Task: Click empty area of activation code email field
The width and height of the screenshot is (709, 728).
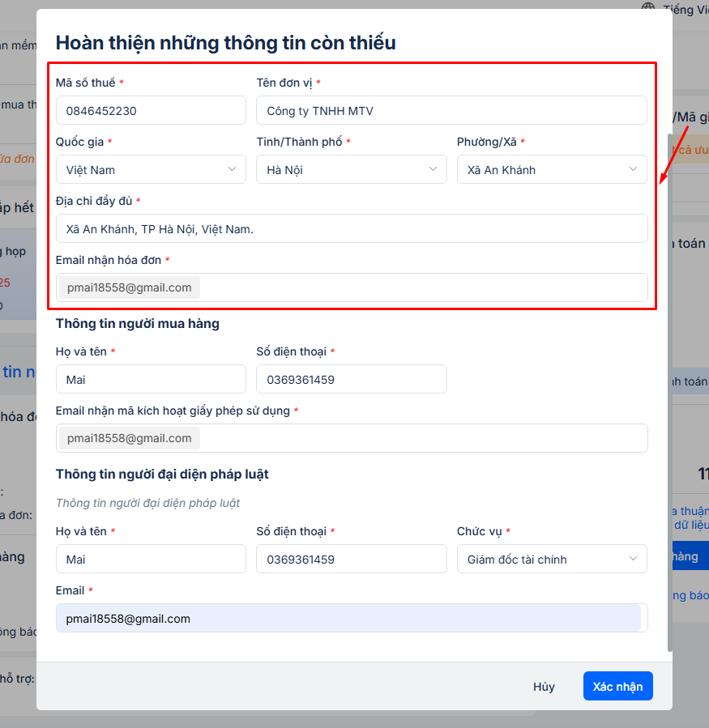Action: click(421, 439)
